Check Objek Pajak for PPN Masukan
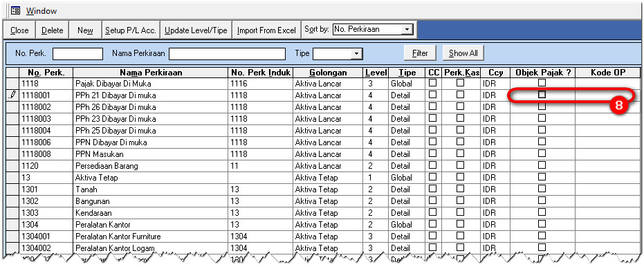 coord(542,154)
